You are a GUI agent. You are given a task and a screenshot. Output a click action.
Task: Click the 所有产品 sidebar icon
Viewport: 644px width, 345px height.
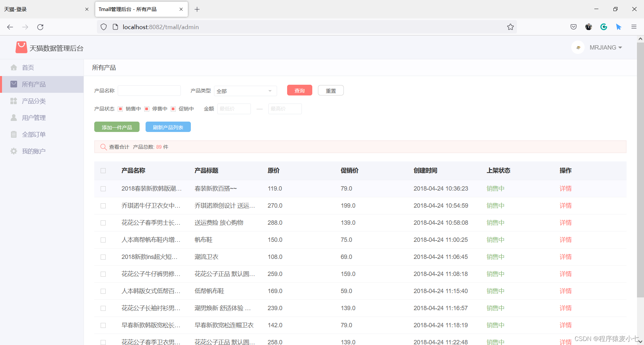(14, 84)
